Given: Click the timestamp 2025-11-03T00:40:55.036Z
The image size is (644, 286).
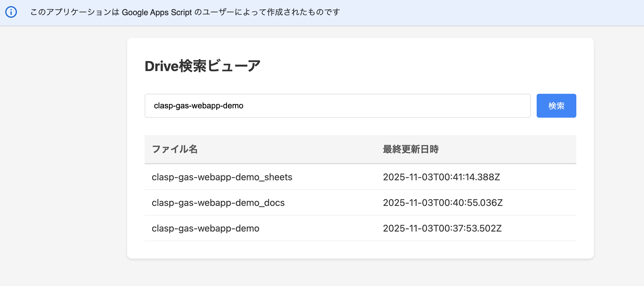Looking at the screenshot, I should 443,203.
